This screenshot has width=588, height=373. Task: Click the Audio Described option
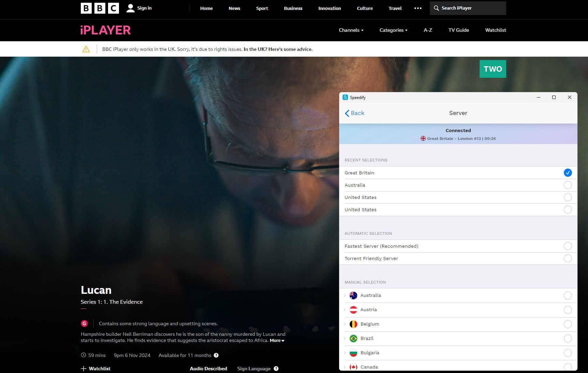(x=208, y=369)
